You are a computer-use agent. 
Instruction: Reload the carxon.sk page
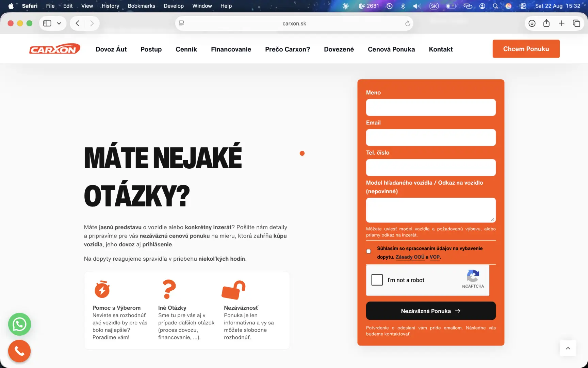pos(407,24)
